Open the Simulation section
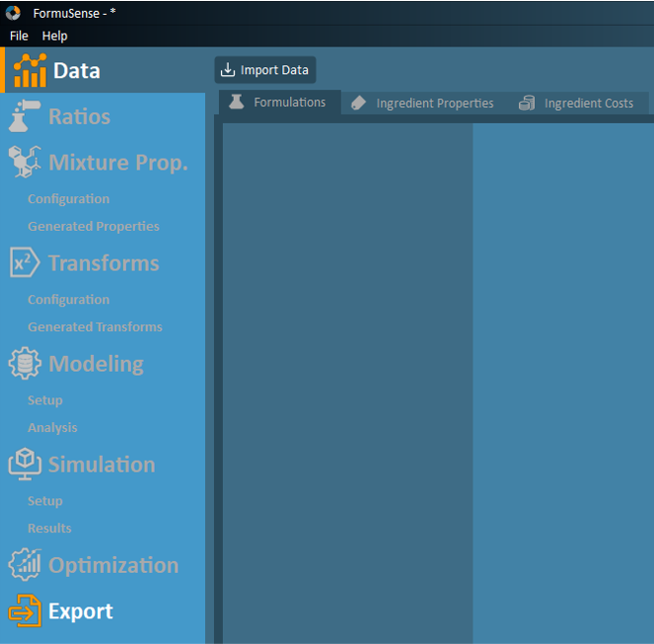This screenshot has height=644, width=654. point(102,465)
